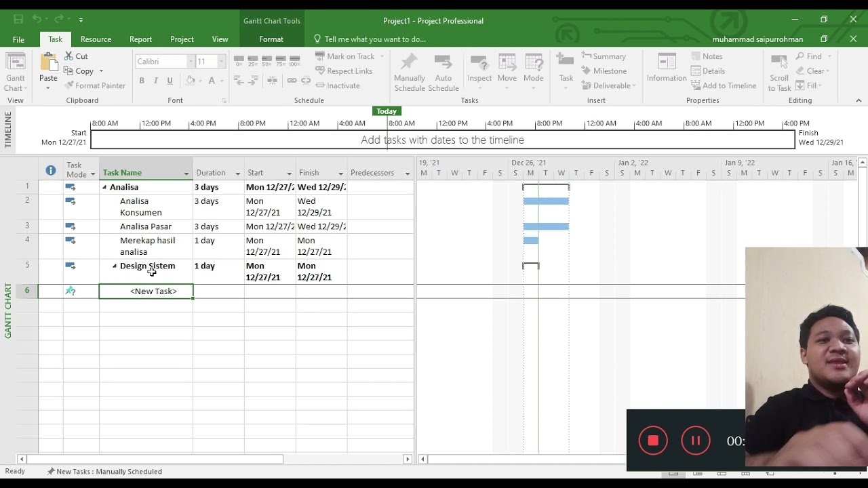Click Add to Timeline button
The image size is (868, 488).
point(724,85)
